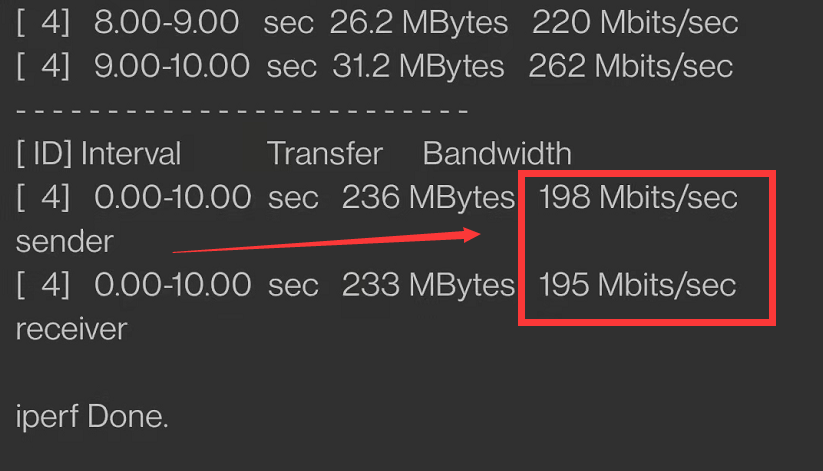Click the highlighted 198 Mbits/sec value

pyautogui.click(x=638, y=197)
